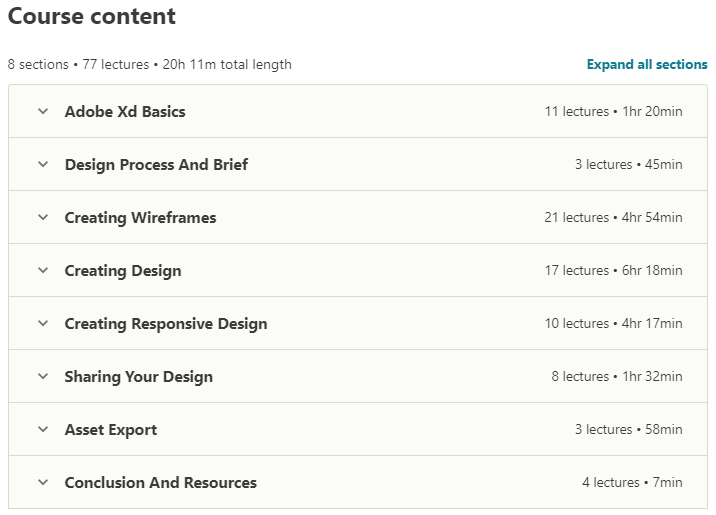
Task: Click '3 lectures • 58min' text
Action: [x=628, y=429]
